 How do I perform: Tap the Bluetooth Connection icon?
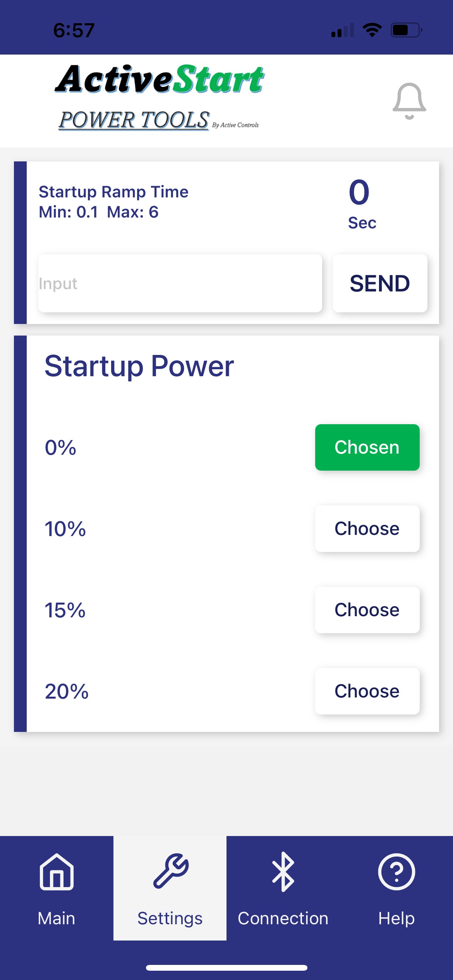283,872
